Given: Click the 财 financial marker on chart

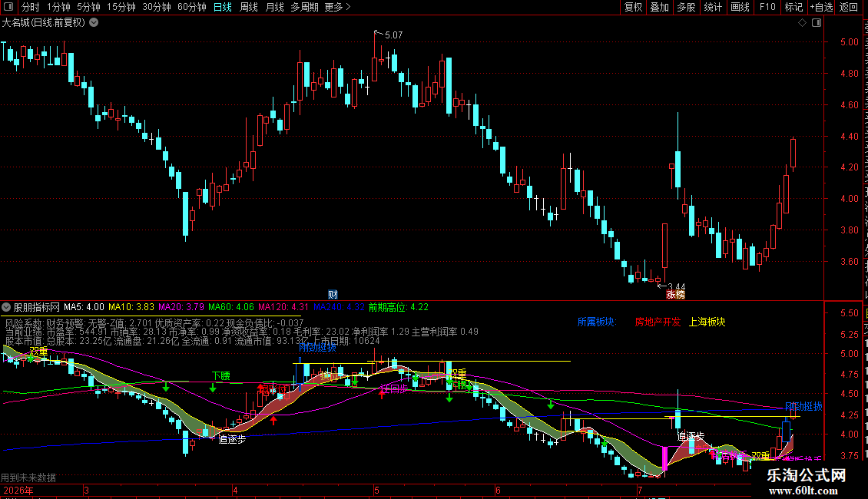Looking at the screenshot, I should [333, 294].
